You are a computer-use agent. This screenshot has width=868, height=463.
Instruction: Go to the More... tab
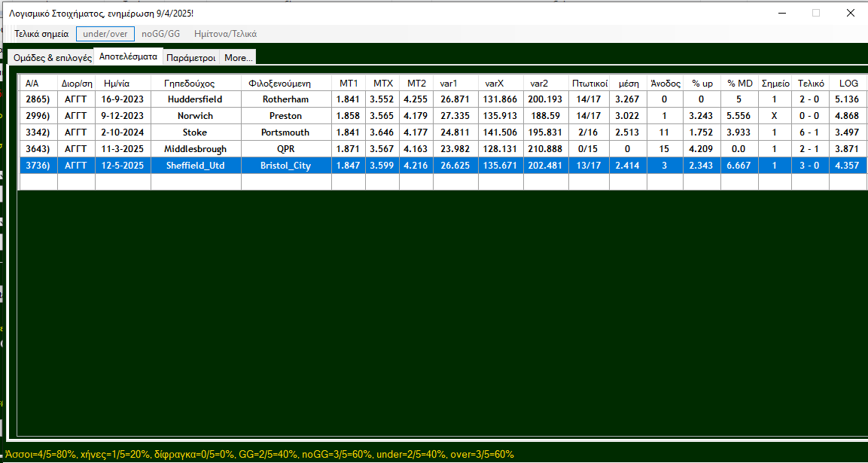click(x=239, y=58)
